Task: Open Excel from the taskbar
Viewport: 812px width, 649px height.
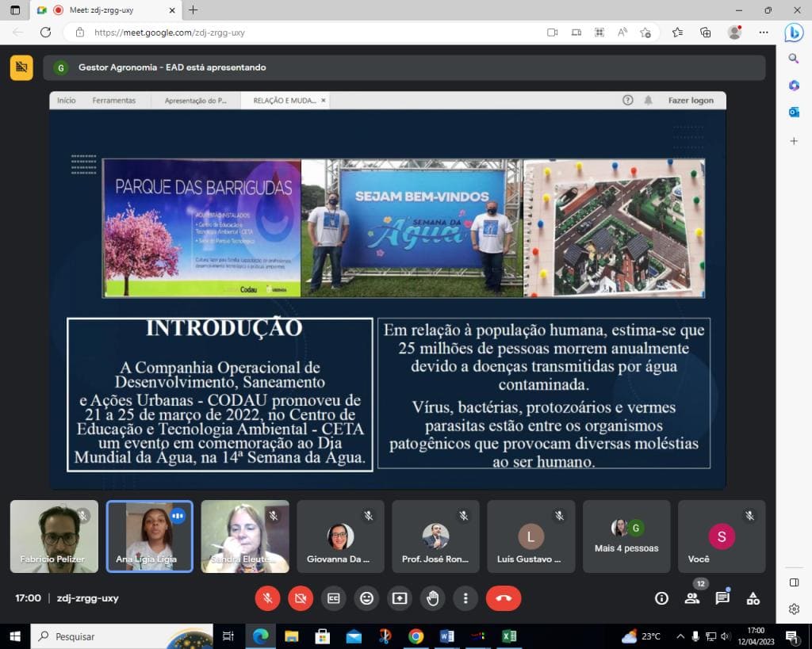Action: coord(509,636)
